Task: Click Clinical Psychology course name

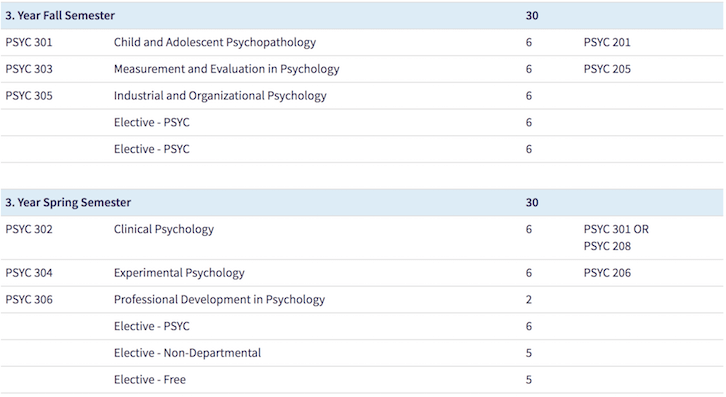Action: click(164, 229)
